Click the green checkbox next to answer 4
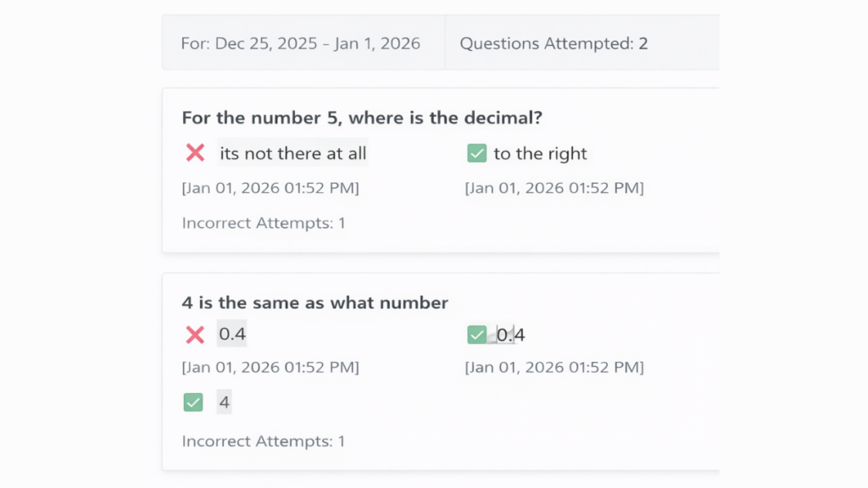 point(193,402)
